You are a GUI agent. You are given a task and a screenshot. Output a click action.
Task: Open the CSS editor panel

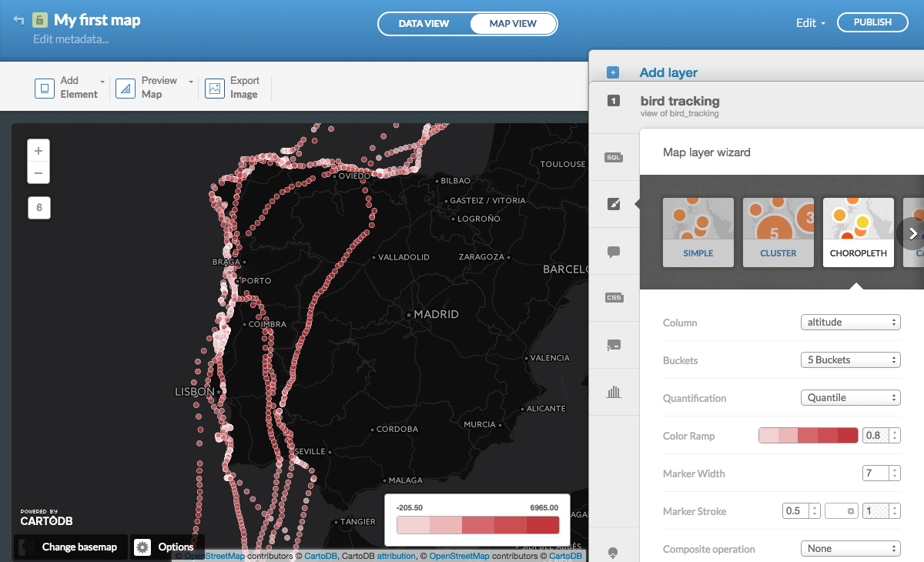pos(614,297)
